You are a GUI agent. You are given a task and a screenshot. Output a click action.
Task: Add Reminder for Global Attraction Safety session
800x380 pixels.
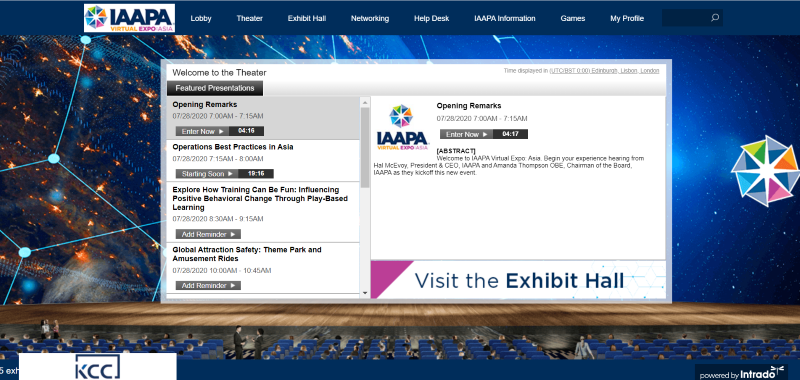208,286
